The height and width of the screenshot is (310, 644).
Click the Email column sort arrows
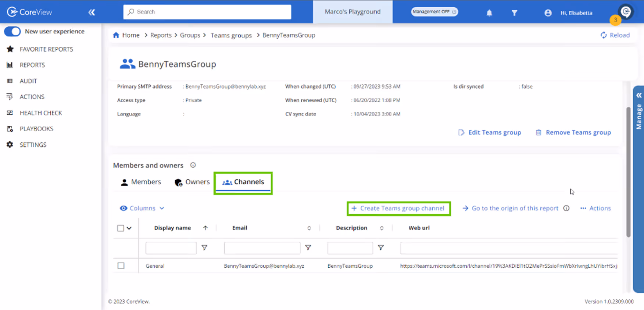[309, 228]
